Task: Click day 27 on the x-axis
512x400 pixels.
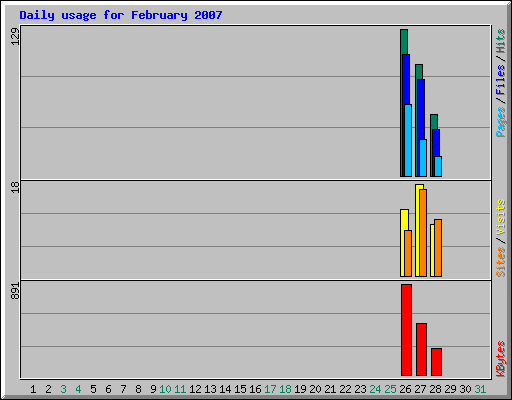Action: point(420,389)
